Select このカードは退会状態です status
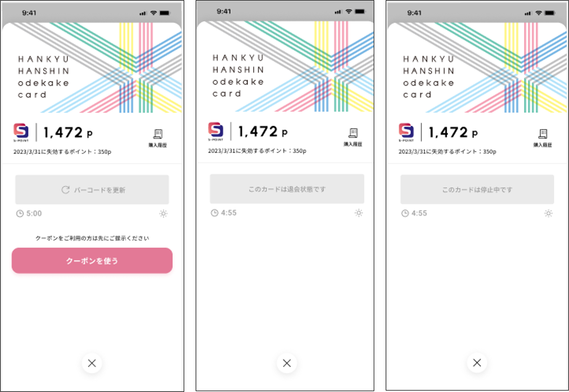569x392 pixels. 284,189
